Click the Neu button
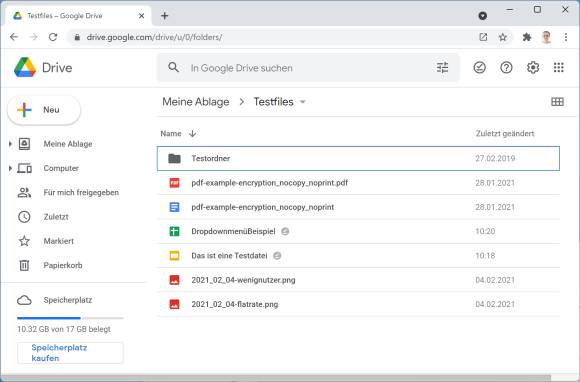 (44, 110)
